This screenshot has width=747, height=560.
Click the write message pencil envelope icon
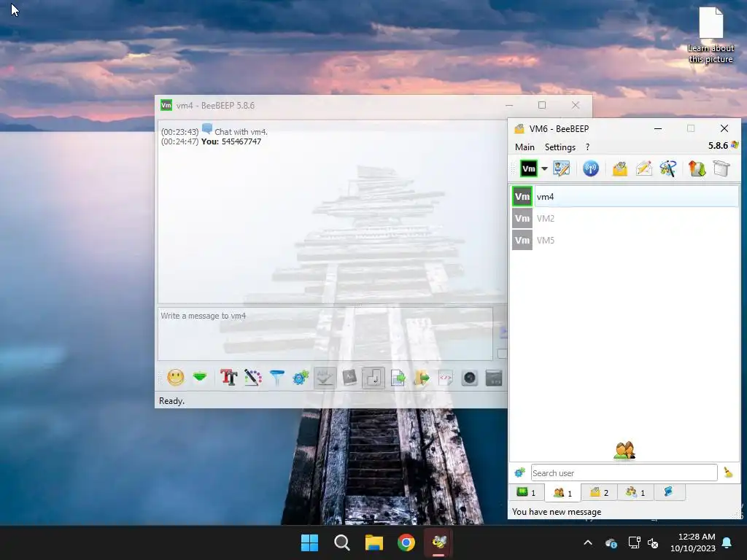(643, 168)
